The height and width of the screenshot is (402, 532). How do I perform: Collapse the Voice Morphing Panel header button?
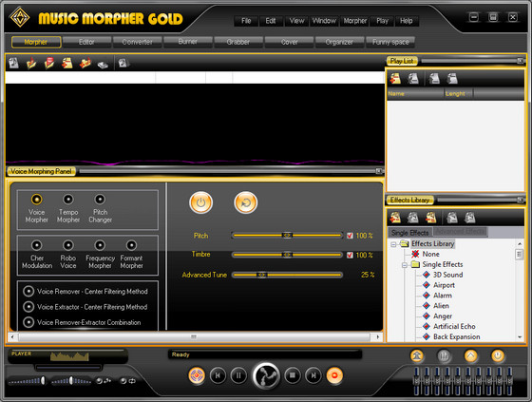tap(379, 171)
